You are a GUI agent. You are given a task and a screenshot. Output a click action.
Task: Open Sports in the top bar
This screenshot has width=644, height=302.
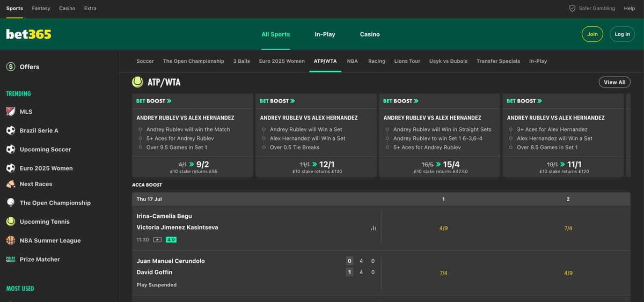coord(14,9)
